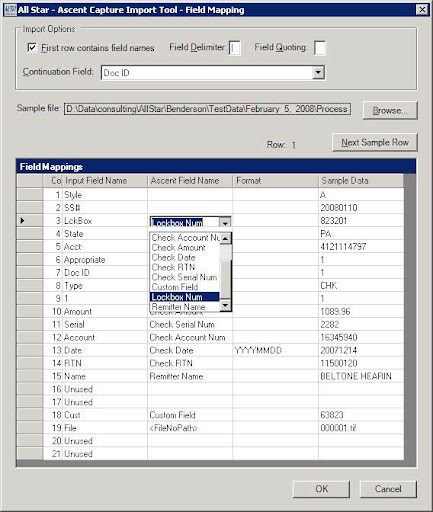Screen dimensions: 433x512
Task: Click the 'YYYYMMDD' format cell
Action: 275,351
